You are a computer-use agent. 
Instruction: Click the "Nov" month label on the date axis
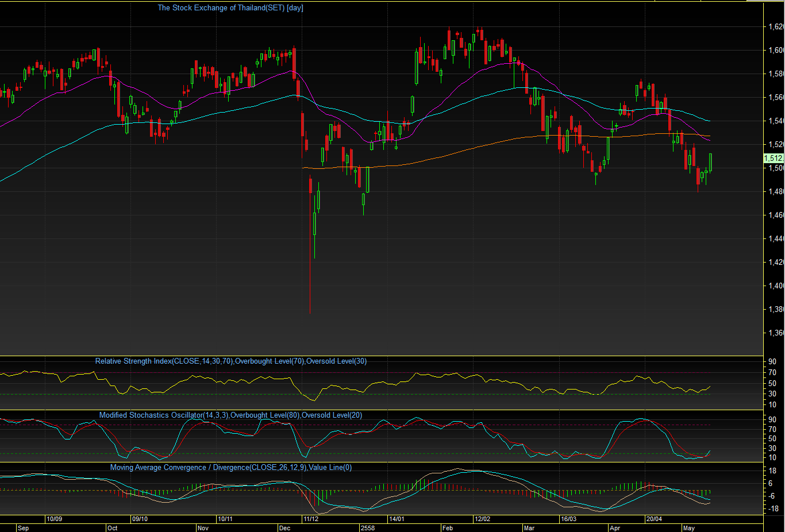click(x=203, y=528)
